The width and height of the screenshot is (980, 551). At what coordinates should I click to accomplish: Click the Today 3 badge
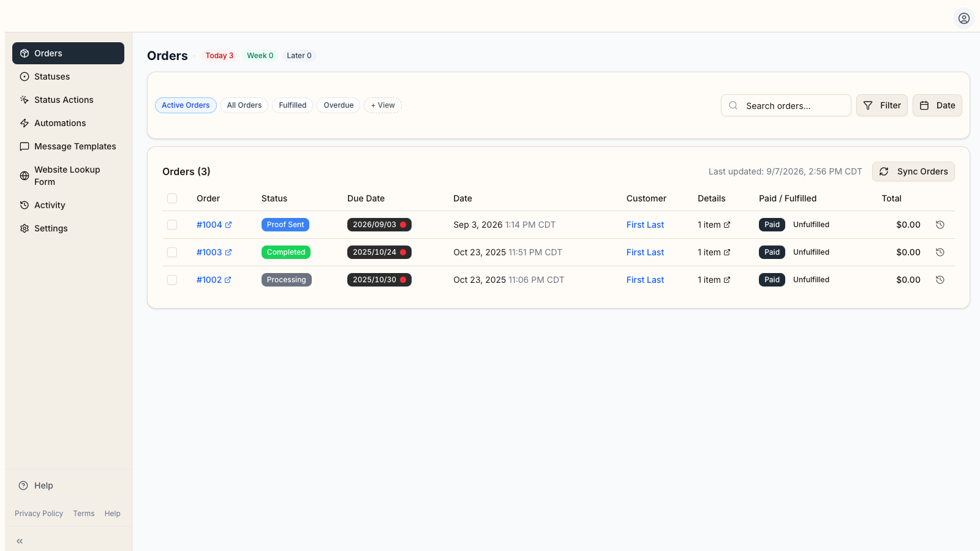tap(219, 56)
